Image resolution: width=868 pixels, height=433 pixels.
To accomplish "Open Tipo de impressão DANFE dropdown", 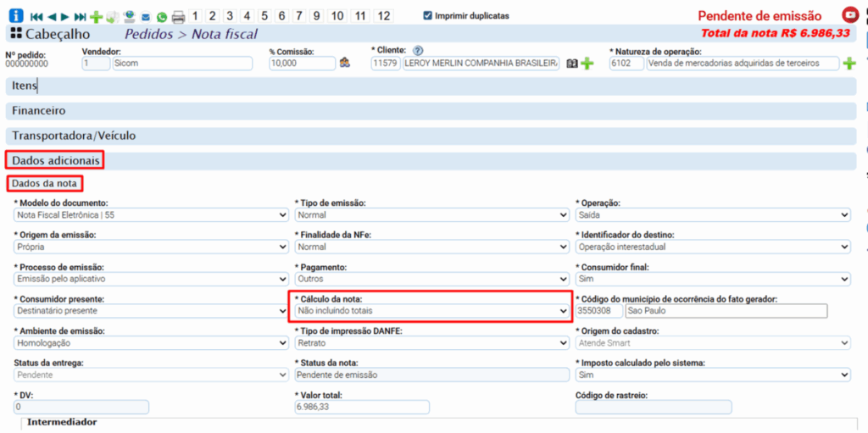I will pos(431,342).
